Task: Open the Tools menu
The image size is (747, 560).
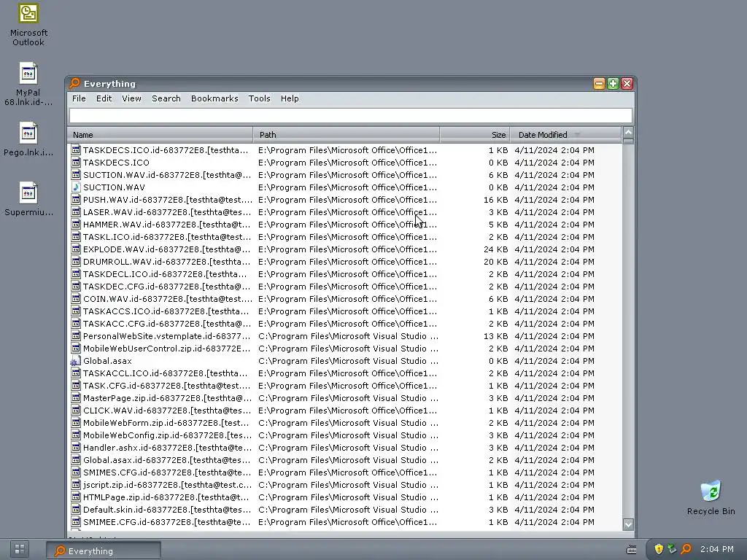Action: (x=259, y=98)
